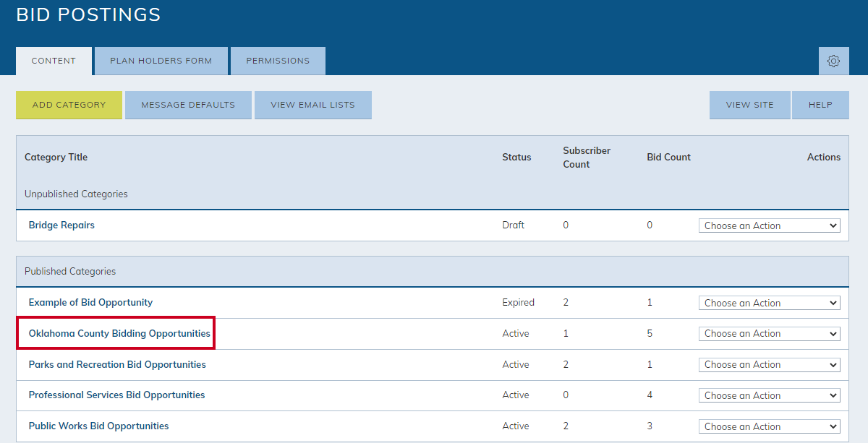Click View Email Lists button
This screenshot has width=868, height=443.
[x=313, y=105]
